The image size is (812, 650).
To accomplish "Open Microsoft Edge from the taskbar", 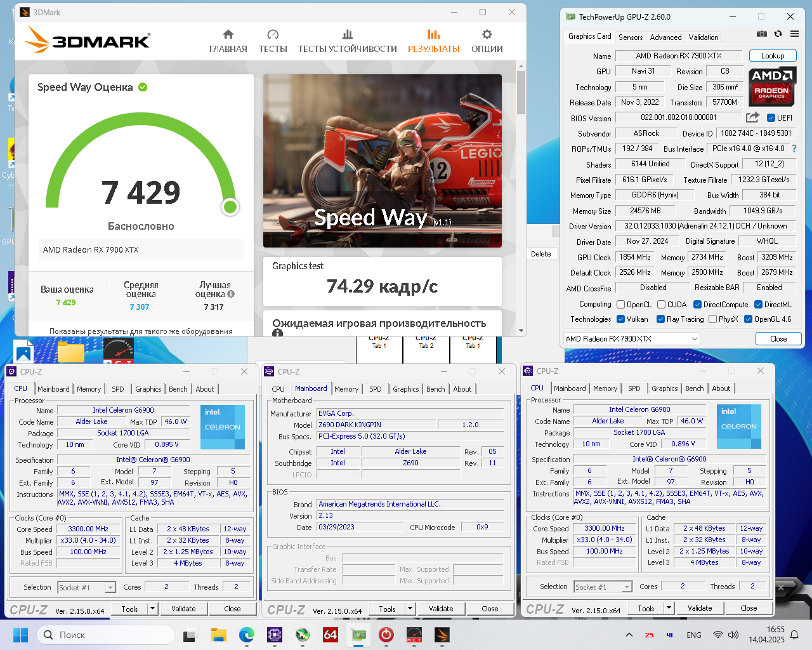I will point(247,635).
